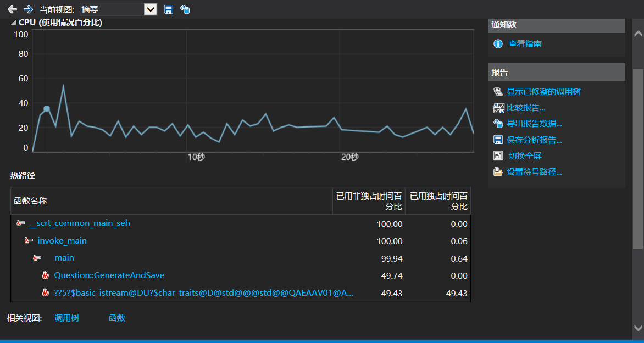The height and width of the screenshot is (343, 644).
Task: Click the scrollbar up arrow
Action: coord(639,34)
